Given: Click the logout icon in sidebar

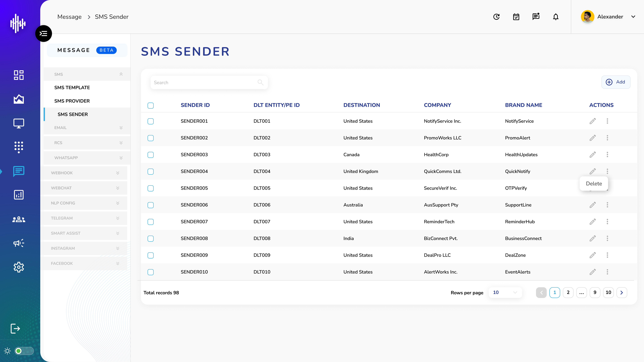Looking at the screenshot, I should coord(15,328).
